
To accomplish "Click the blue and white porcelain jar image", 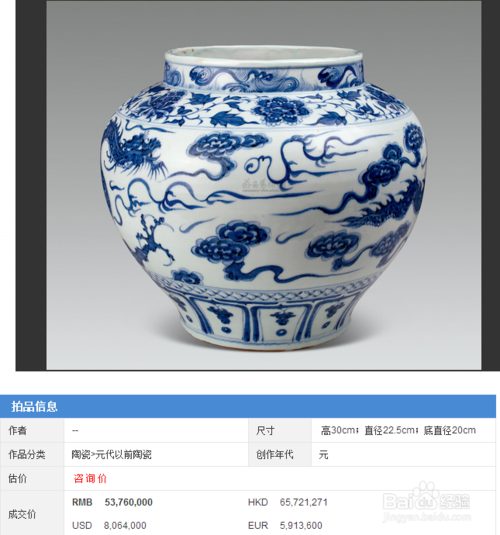I will 264,185.
